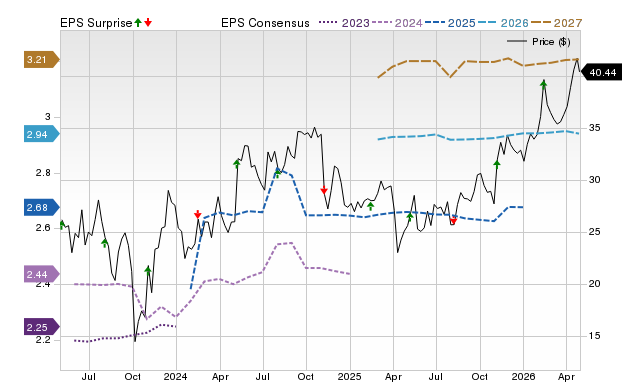
Task: Click the green surprise arrow atop the 2025 consensus peak
Action: [278, 174]
